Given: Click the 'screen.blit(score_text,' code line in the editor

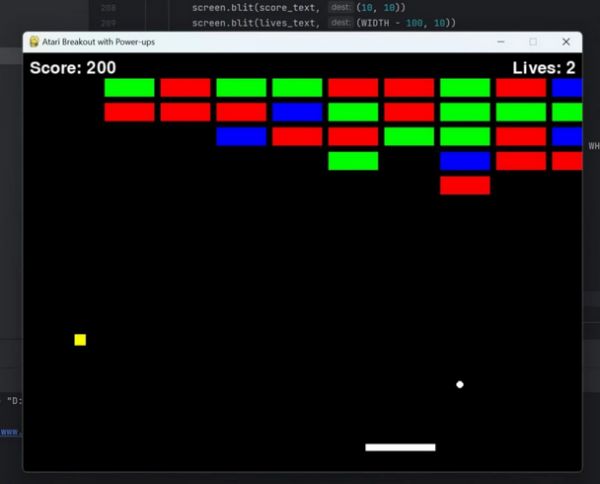Looking at the screenshot, I should tap(298, 7).
